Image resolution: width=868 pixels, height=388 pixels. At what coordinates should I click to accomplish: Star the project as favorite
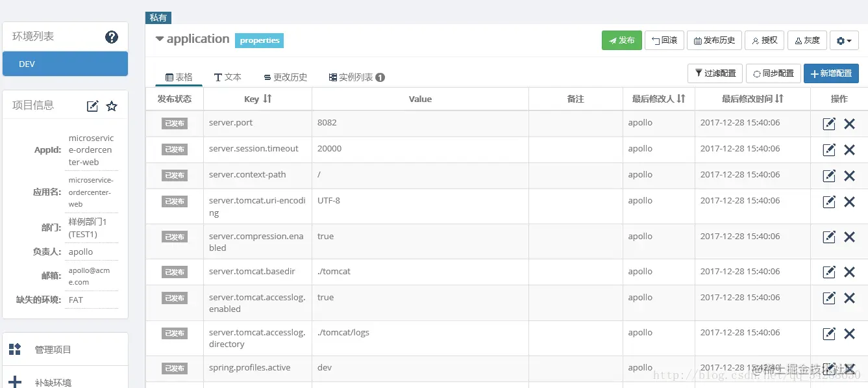pos(112,106)
